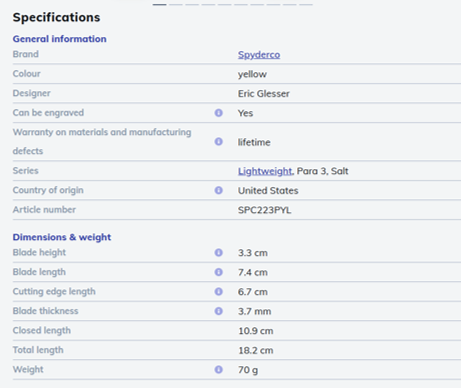
Task: Jump to the last carousel indicator dash
Action: [306, 4]
